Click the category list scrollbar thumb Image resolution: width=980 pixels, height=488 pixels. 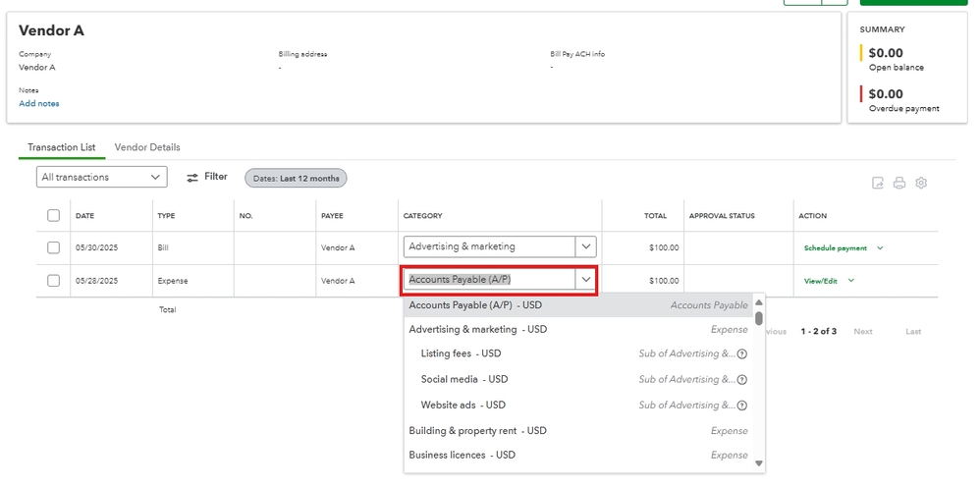coord(759,317)
